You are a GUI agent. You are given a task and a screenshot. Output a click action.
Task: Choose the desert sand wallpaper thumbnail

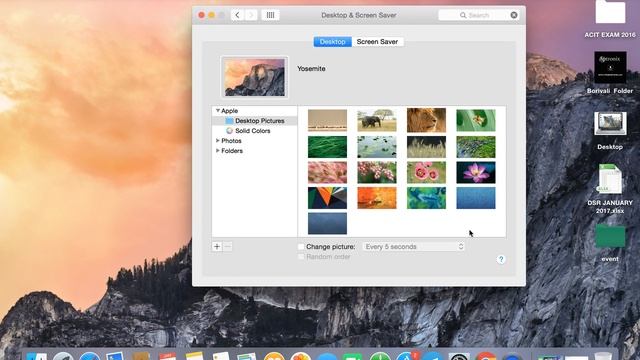pyautogui.click(x=327, y=120)
